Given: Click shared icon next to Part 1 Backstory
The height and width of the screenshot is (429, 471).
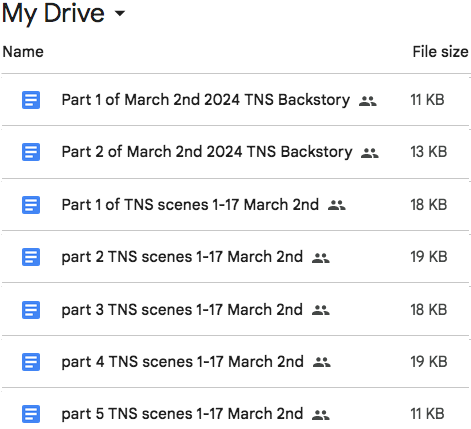Looking at the screenshot, I should (368, 101).
